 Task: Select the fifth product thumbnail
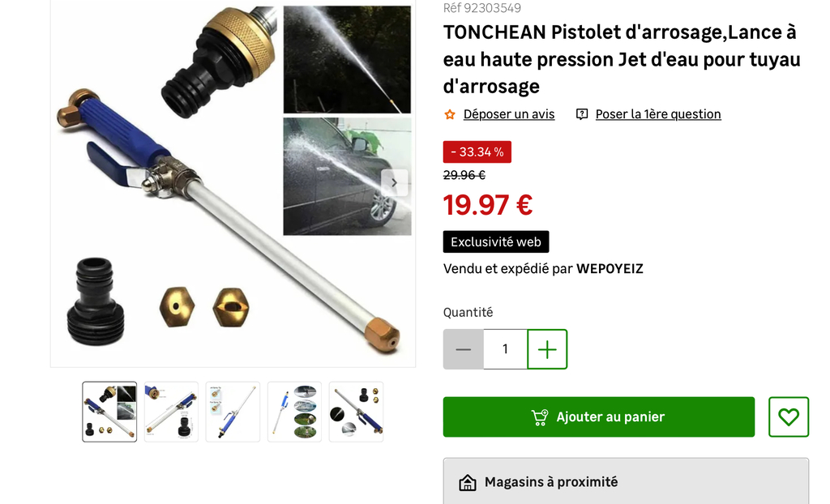click(x=356, y=412)
